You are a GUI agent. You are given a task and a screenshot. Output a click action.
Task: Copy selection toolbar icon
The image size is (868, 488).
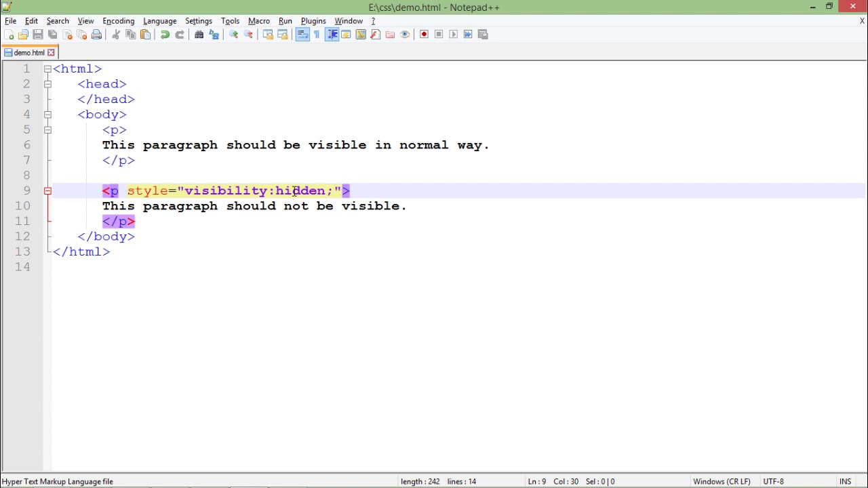point(131,35)
